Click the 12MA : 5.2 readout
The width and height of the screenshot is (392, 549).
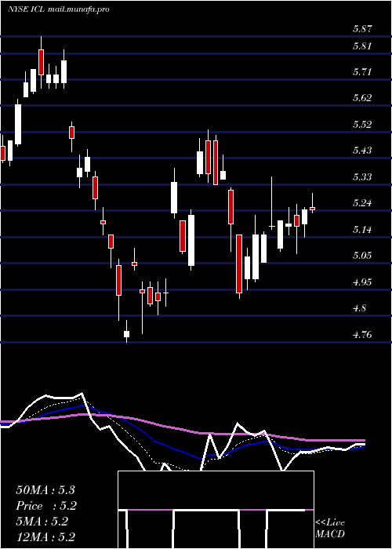[x=45, y=537]
